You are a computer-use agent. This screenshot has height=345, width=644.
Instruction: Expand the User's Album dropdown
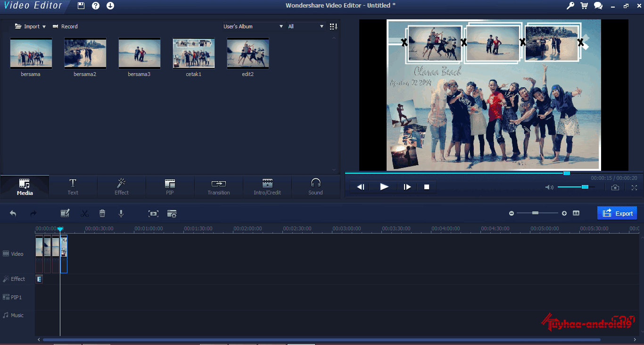click(253, 26)
